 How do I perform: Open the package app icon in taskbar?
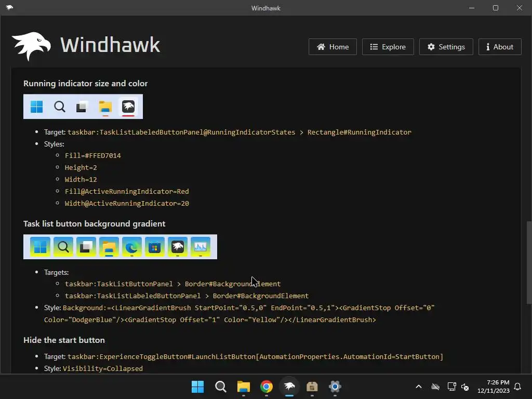tap(312, 387)
